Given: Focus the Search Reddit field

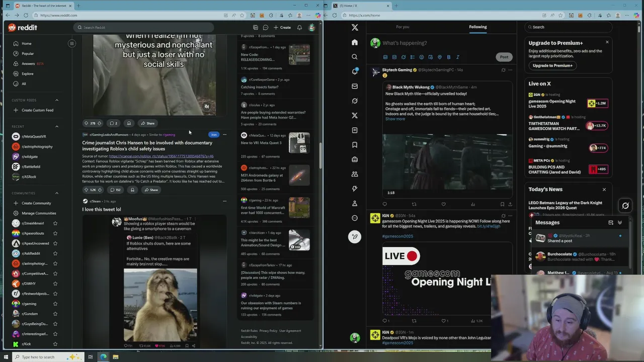Looking at the screenshot, I should pos(143,27).
